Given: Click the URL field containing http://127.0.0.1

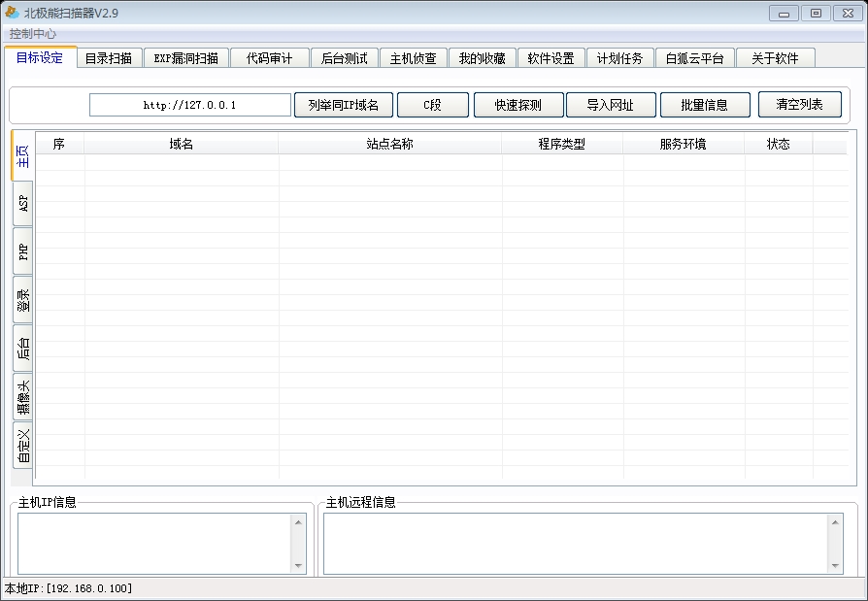Looking at the screenshot, I should pos(190,105).
